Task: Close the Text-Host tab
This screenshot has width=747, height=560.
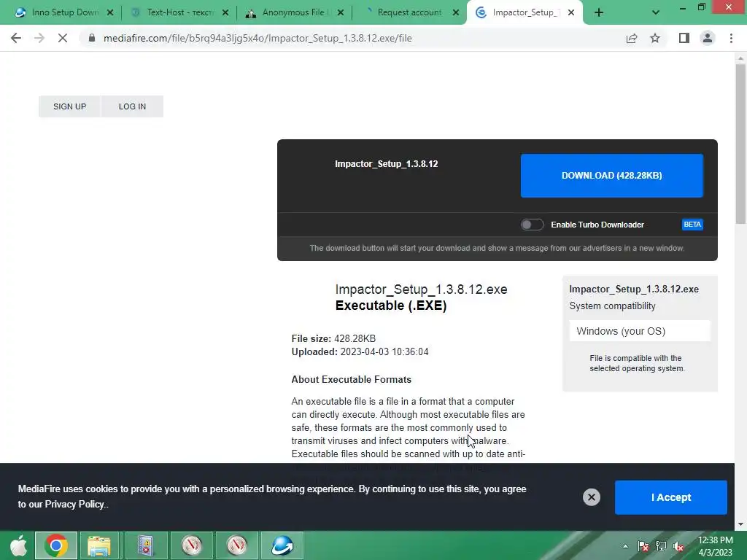Action: (x=225, y=13)
